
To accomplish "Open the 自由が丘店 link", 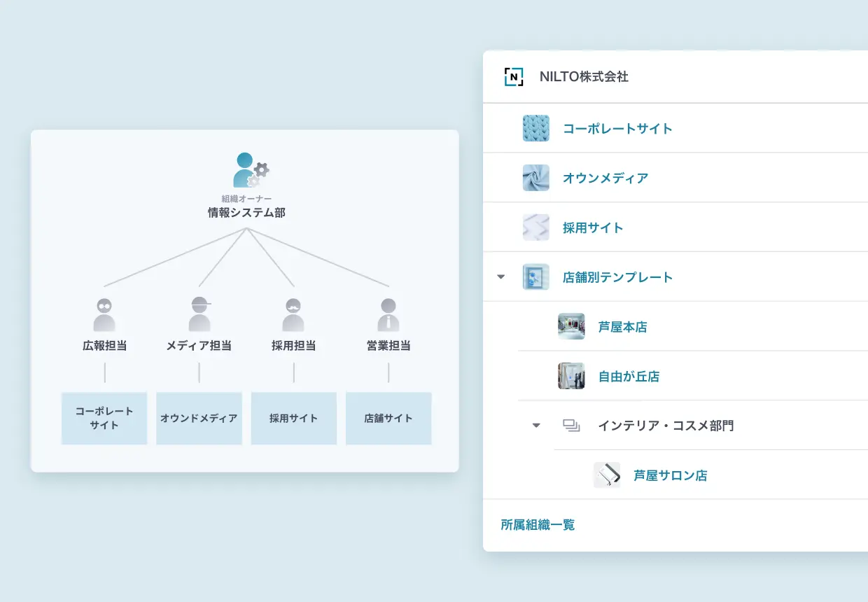I will (629, 377).
